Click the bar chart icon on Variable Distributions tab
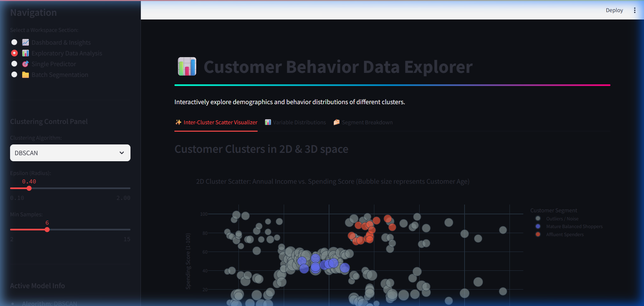The height and width of the screenshot is (306, 644). pos(268,122)
